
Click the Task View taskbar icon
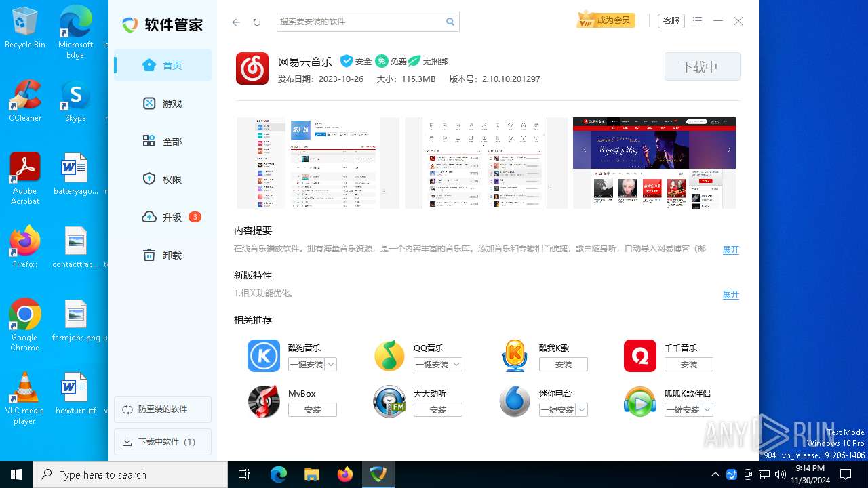coord(244,474)
